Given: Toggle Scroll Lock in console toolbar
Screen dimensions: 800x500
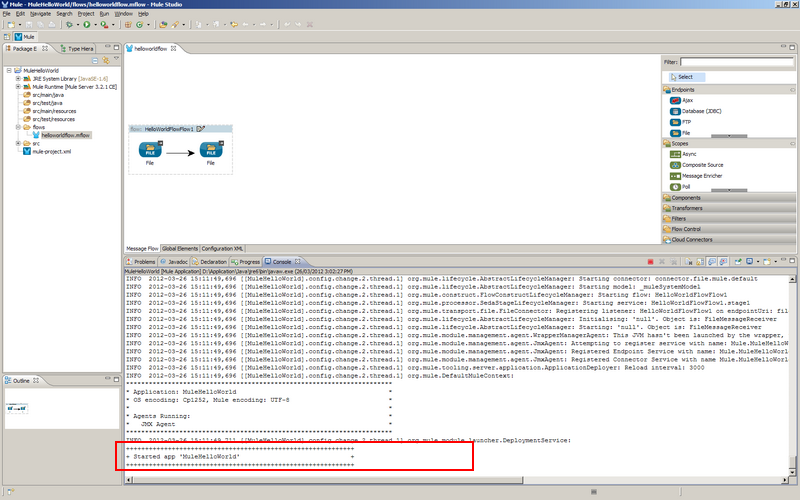Looking at the screenshot, I should coord(700,262).
